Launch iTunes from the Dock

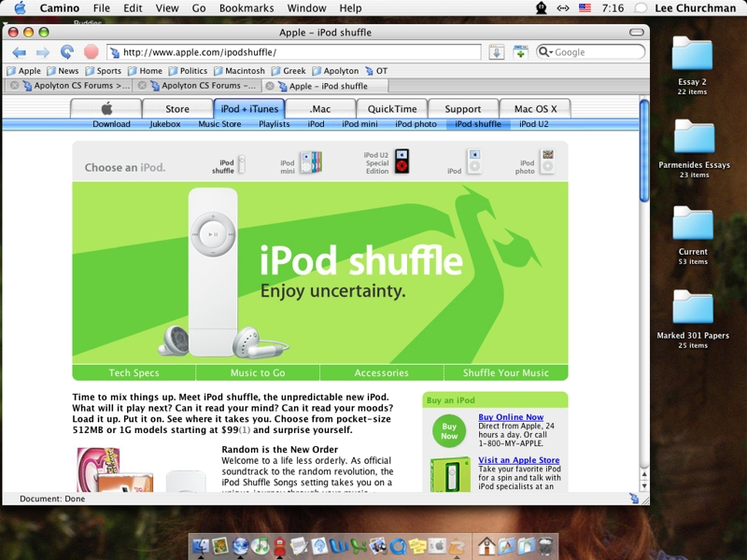[x=261, y=546]
